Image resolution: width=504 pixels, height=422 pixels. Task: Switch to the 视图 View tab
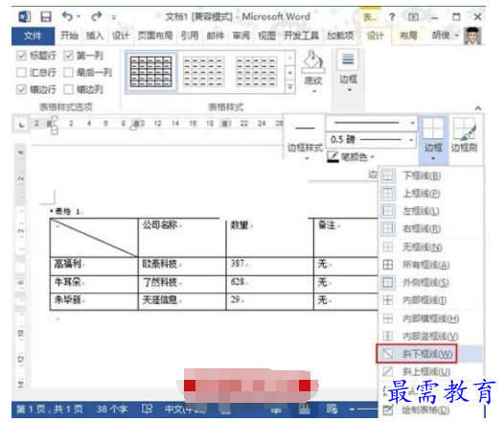[266, 35]
